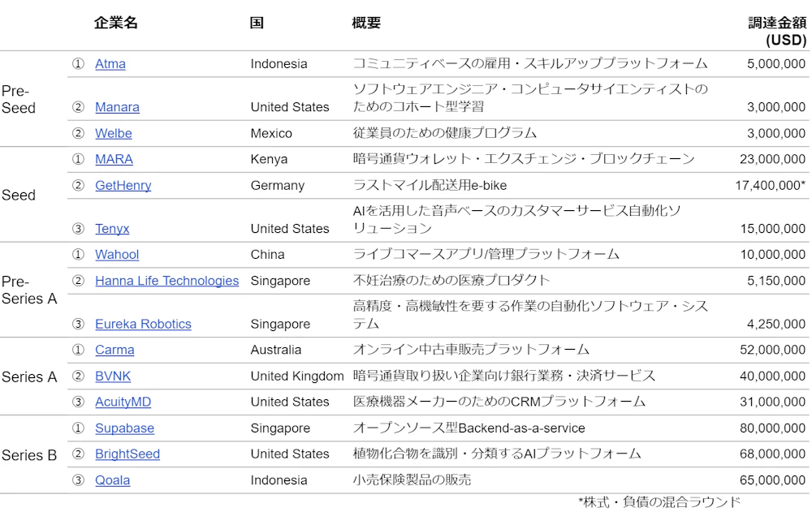Click the 企業名 column header

116,23
